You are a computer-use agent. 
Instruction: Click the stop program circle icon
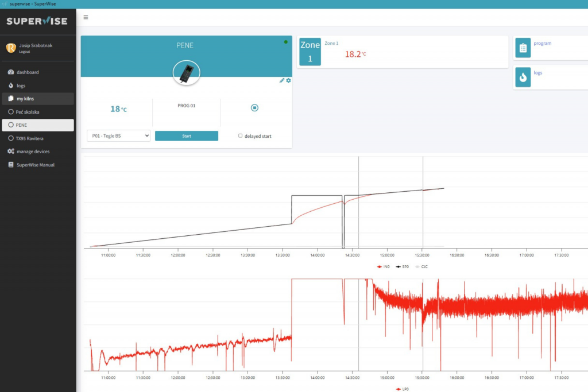pyautogui.click(x=254, y=108)
